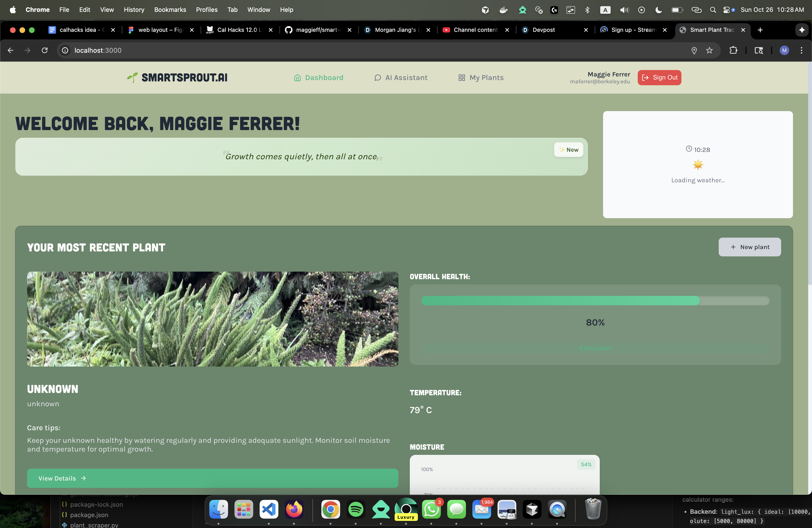Generate a New quote
The height and width of the screenshot is (528, 812).
pos(568,150)
